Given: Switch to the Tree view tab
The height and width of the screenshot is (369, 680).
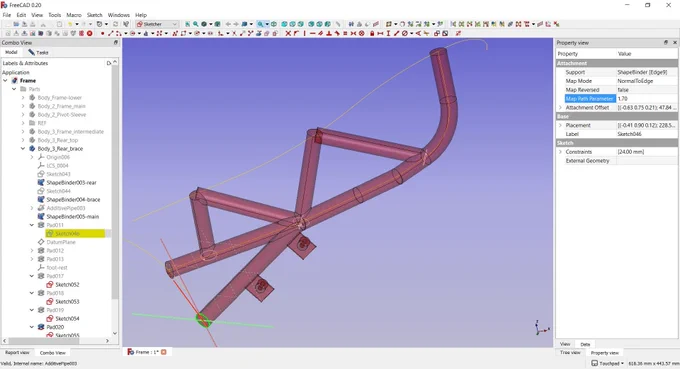Looking at the screenshot, I should tap(570, 353).
